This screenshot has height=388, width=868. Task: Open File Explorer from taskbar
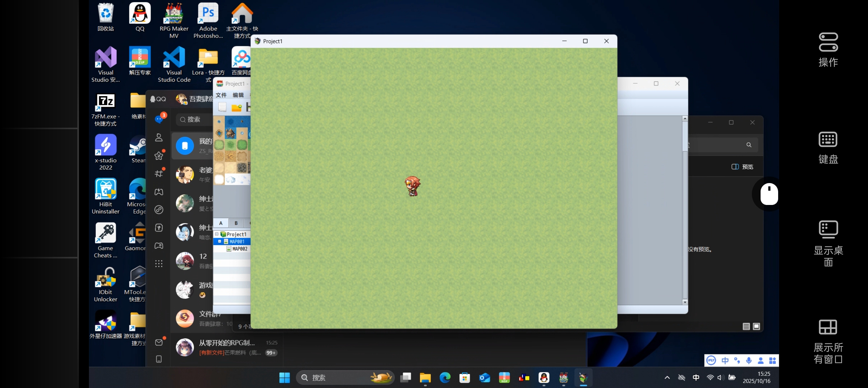(x=425, y=378)
